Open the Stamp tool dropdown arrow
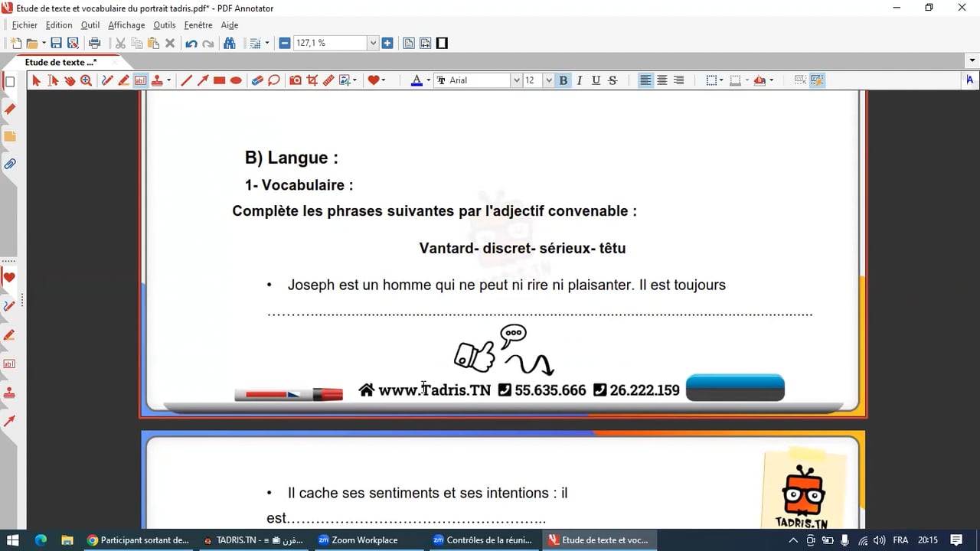The height and width of the screenshot is (551, 980). click(x=168, y=80)
